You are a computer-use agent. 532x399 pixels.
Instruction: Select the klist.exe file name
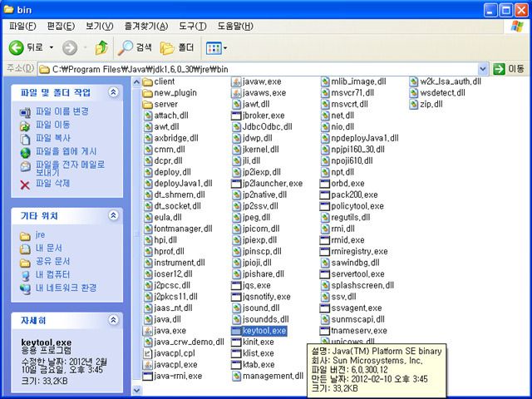(x=259, y=353)
